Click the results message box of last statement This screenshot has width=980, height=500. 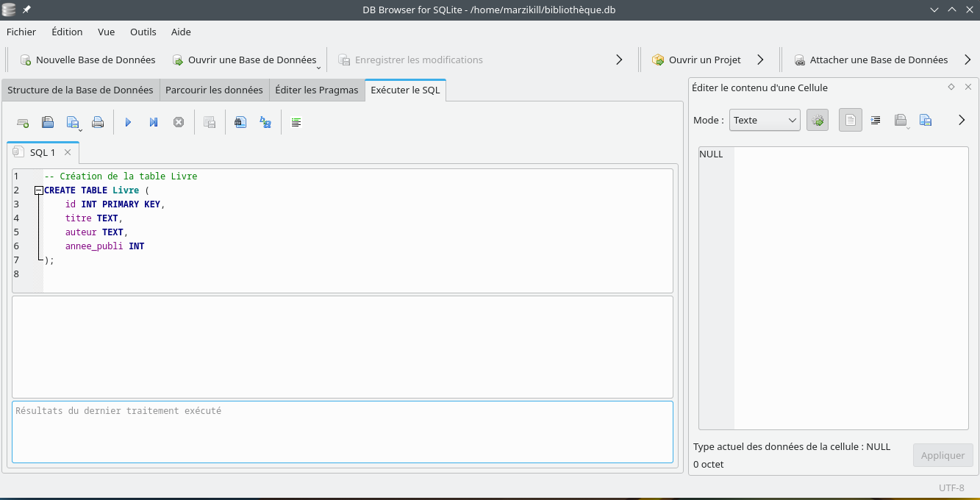pyautogui.click(x=343, y=432)
